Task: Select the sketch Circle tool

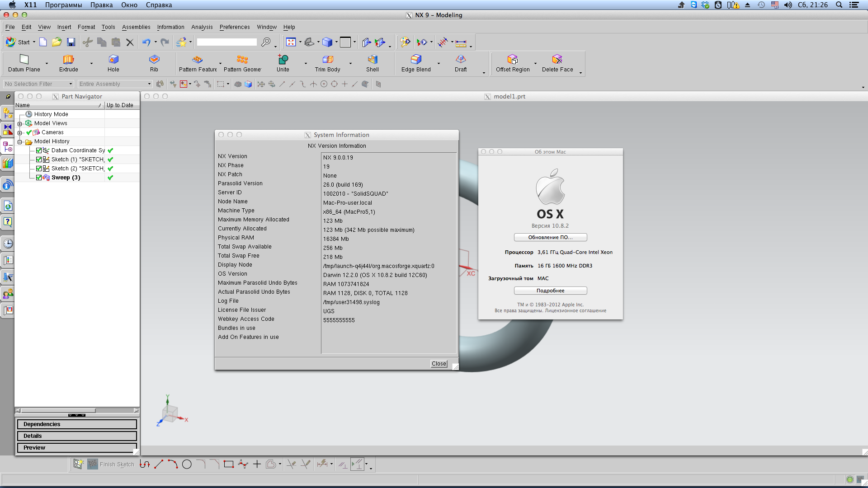Action: click(187, 464)
